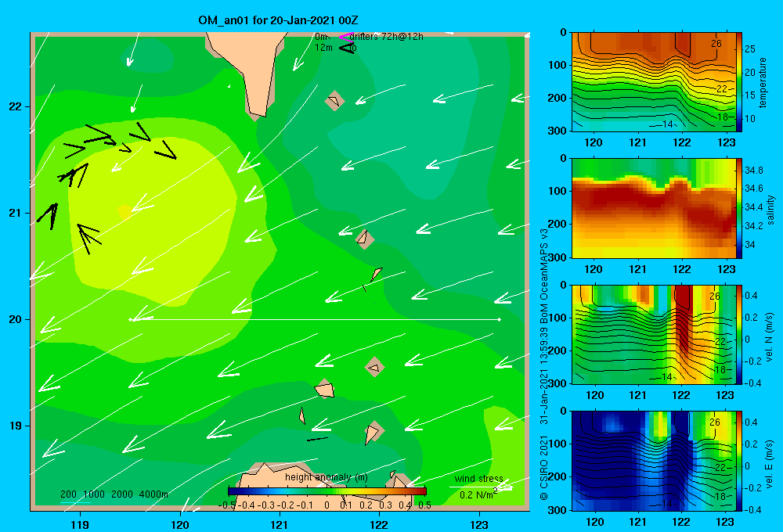Click the 'temperature' color bar axis label
This screenshot has width=783, height=532.
pos(763,82)
